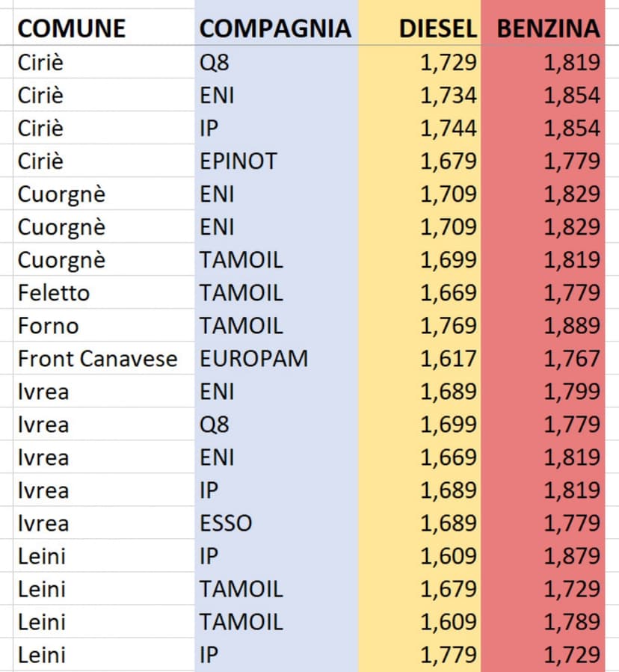Select the benzina price 1,889
Viewport: 619px width, 672px height.
[x=572, y=326]
